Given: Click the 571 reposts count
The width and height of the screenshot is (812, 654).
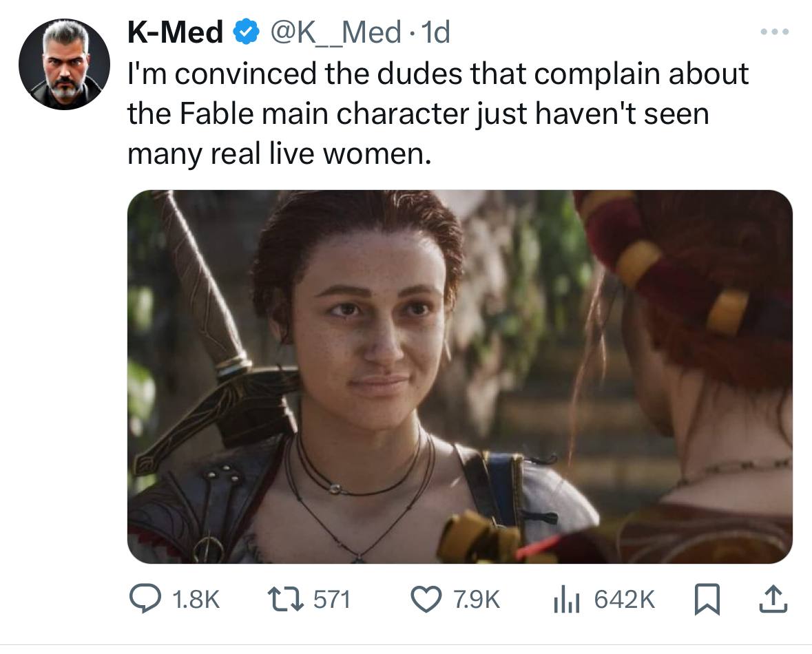Looking at the screenshot, I should 332,600.
